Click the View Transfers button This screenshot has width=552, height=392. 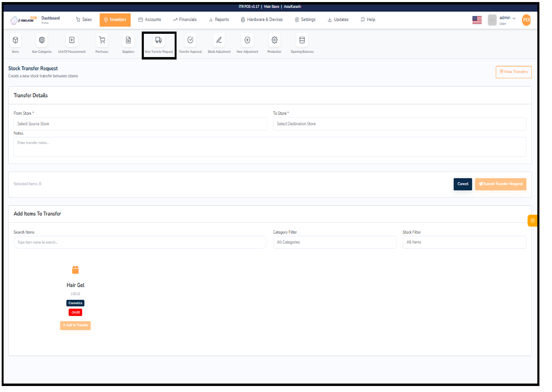click(513, 72)
